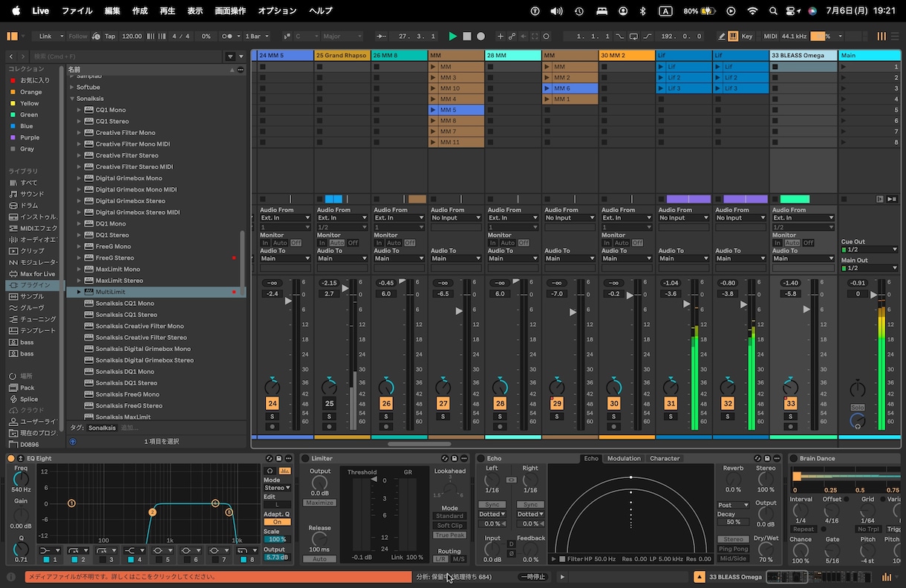Toggle the Echo device activator

pos(480,458)
